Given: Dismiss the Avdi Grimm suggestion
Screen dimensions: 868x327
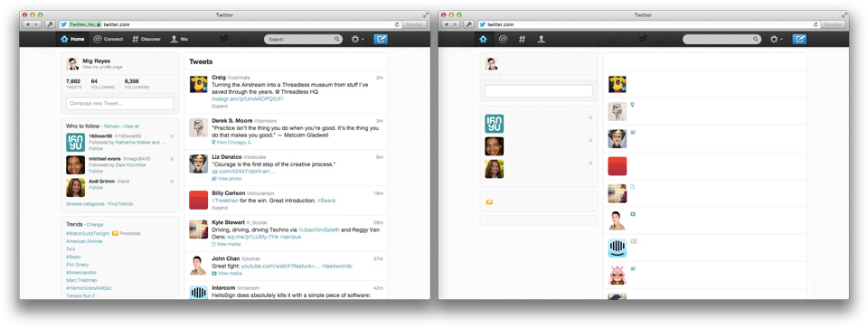Looking at the screenshot, I should click(172, 182).
